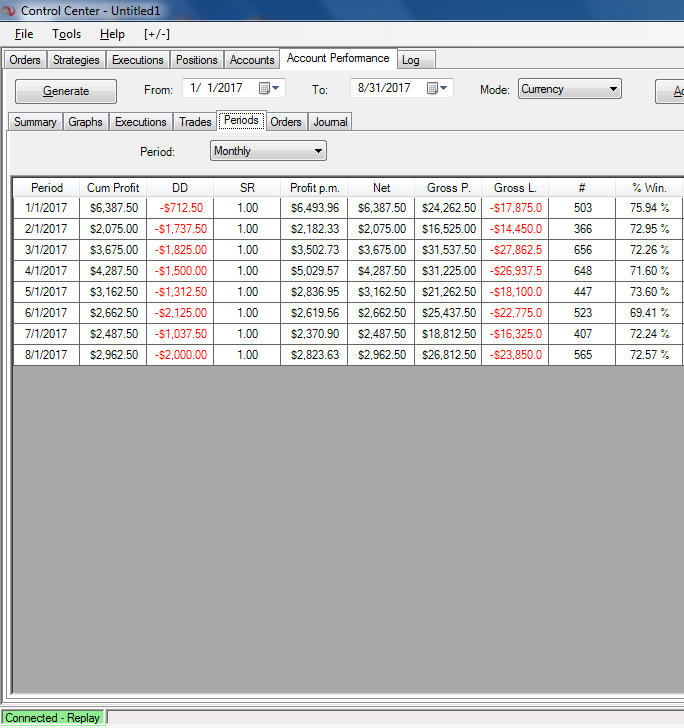Viewport: 684px width, 728px height.
Task: Select the Account Performance tab
Action: [x=338, y=58]
